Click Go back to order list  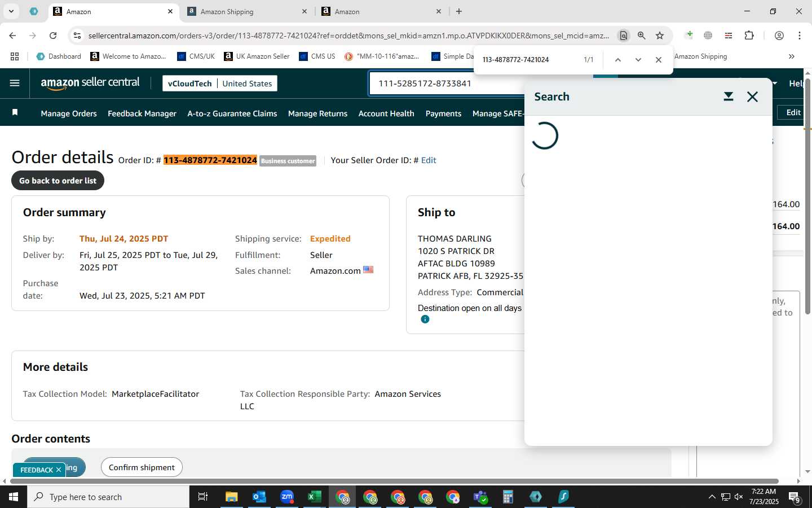tap(58, 181)
